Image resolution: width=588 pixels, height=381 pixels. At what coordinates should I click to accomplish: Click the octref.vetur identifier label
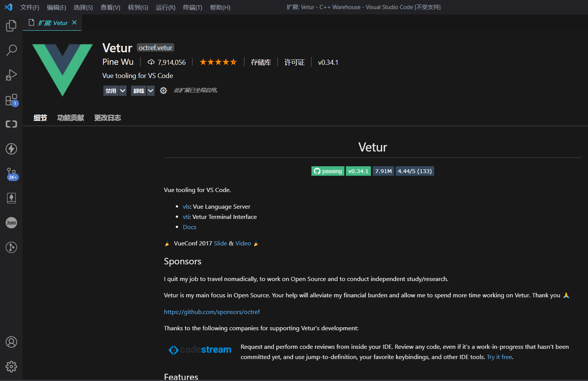(155, 47)
